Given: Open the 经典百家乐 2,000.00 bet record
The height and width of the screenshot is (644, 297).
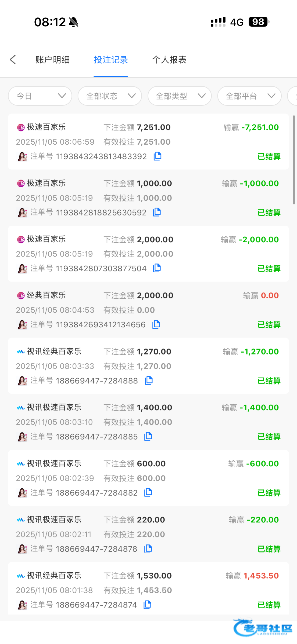Looking at the screenshot, I should point(148,310).
